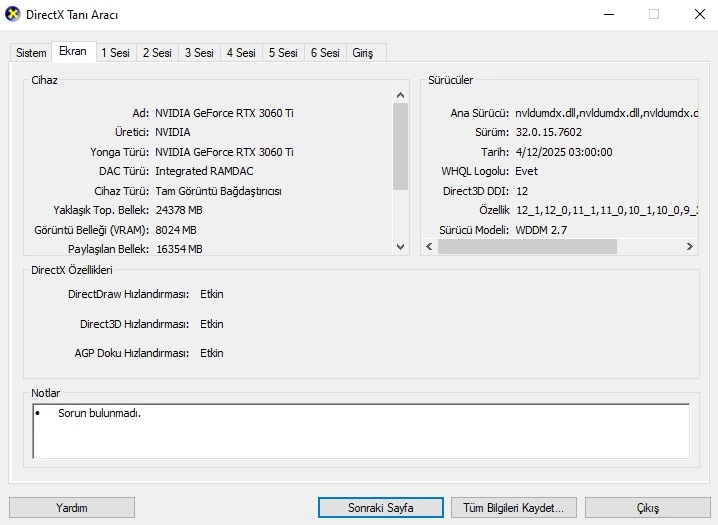The image size is (718, 525).
Task: Click Tam Görüntü Bağdaştırıcısı value
Action: pos(218,191)
